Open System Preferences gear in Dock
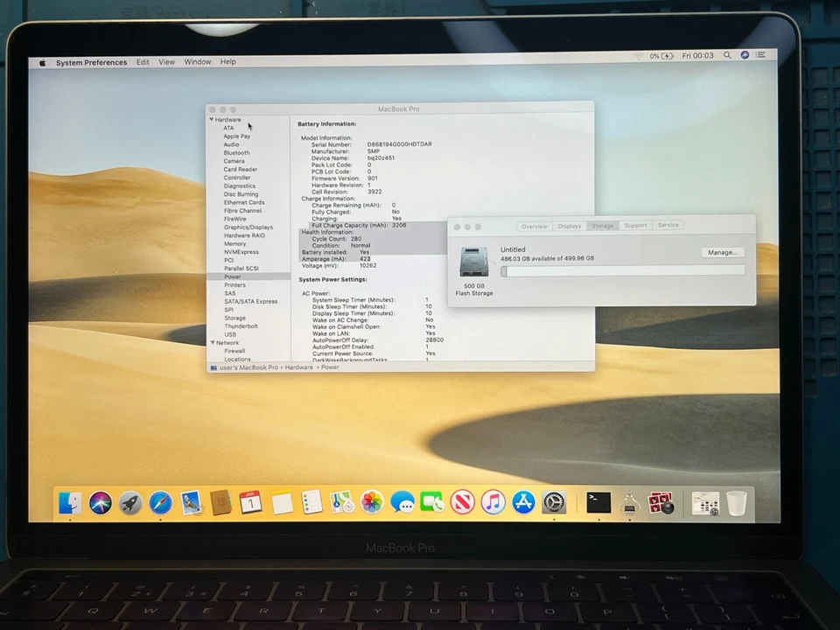Image resolution: width=840 pixels, height=630 pixels. pos(554,502)
